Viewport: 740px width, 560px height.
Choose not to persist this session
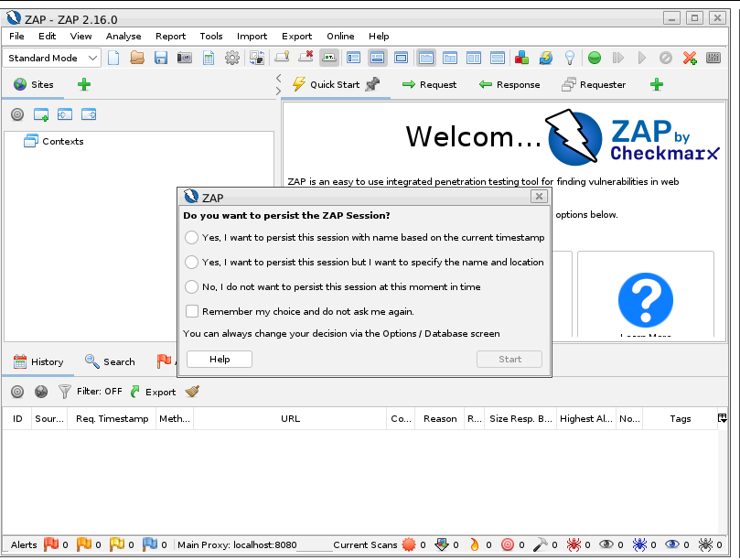[x=191, y=287]
